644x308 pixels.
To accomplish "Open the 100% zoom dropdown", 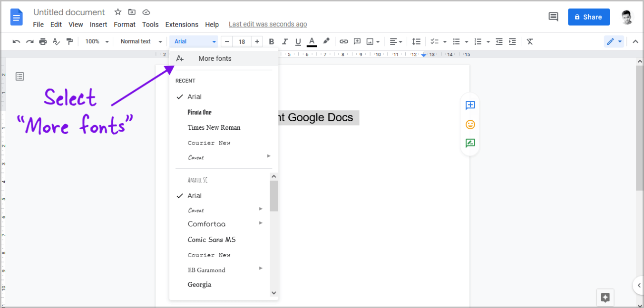I will [x=97, y=42].
